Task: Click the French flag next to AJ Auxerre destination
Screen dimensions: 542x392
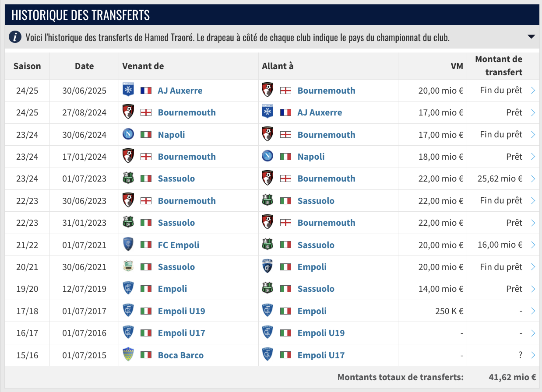Action: tap(285, 112)
